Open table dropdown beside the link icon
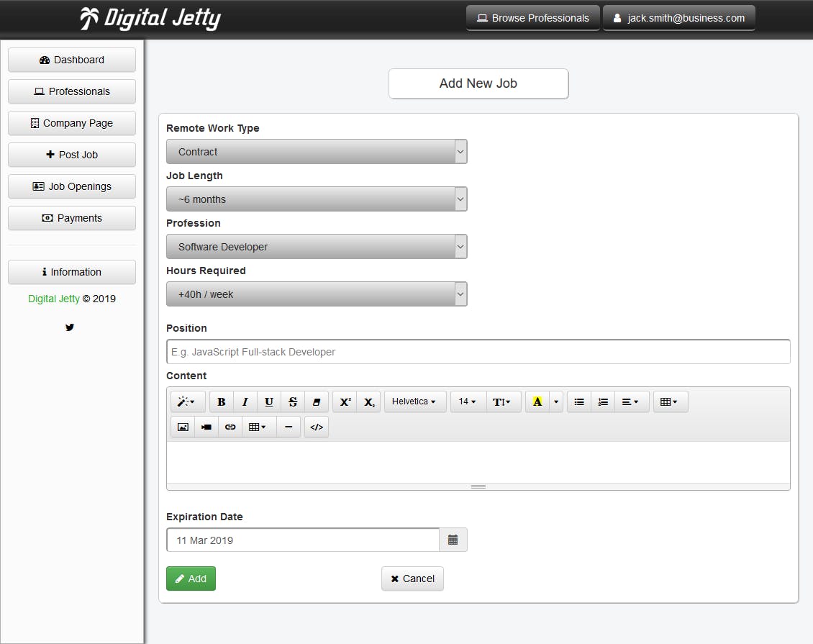The image size is (813, 644). [x=259, y=427]
